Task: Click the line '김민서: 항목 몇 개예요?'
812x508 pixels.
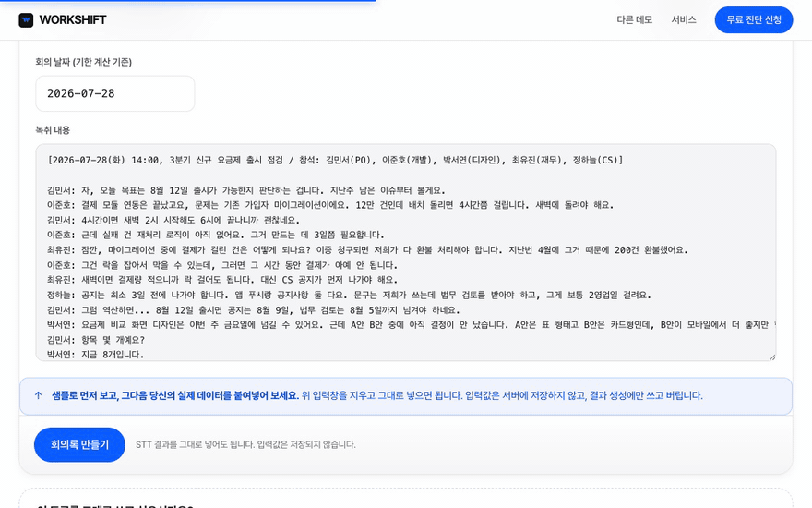Action: 96,340
